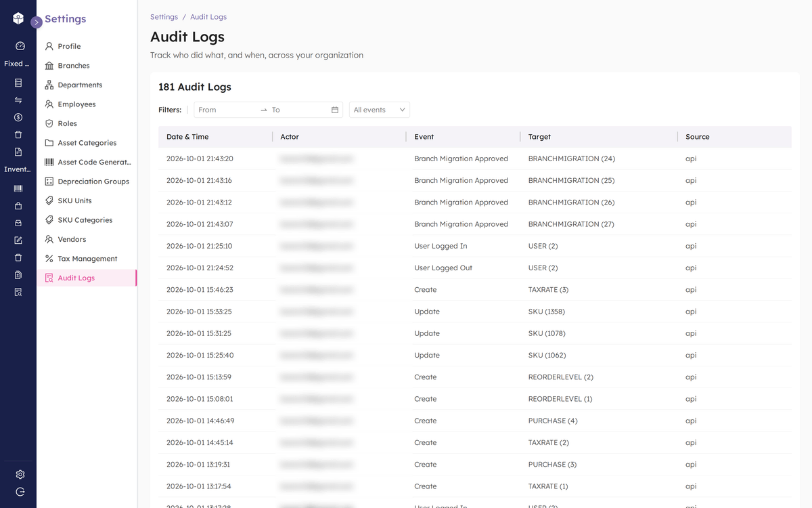The image size is (812, 508).
Task: Open SKU Categories settings
Action: click(x=87, y=220)
